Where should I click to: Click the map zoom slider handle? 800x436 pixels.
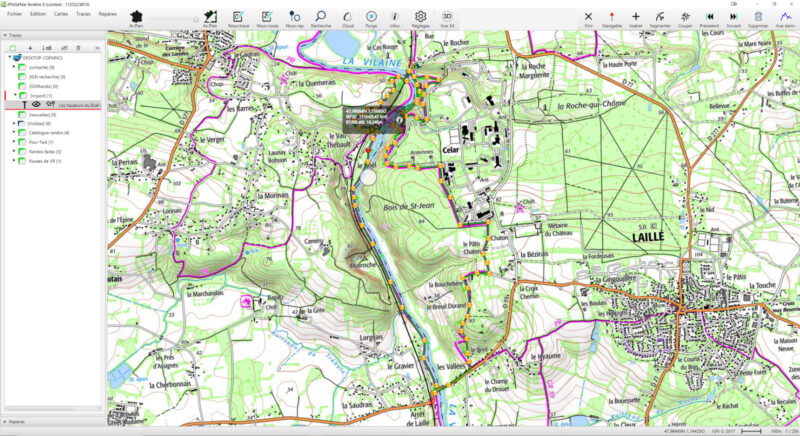[196, 18]
